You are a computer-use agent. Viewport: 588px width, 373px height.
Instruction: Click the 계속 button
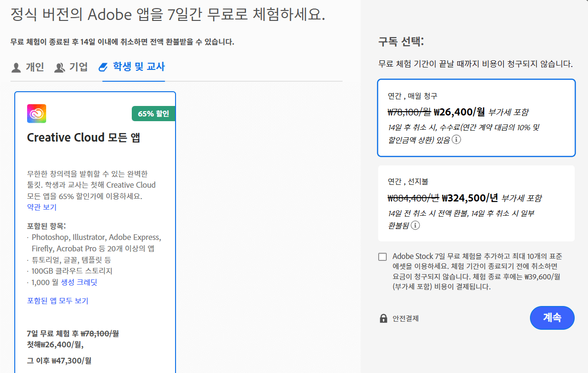click(552, 317)
